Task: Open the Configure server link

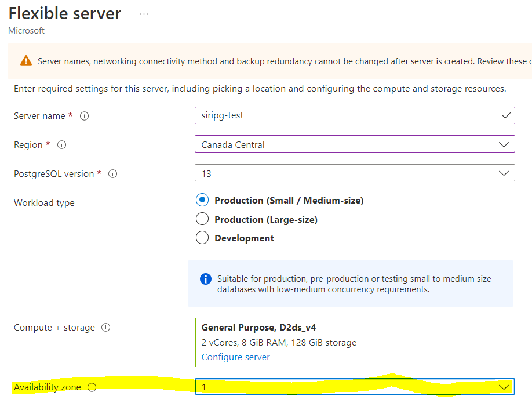Action: pos(235,357)
